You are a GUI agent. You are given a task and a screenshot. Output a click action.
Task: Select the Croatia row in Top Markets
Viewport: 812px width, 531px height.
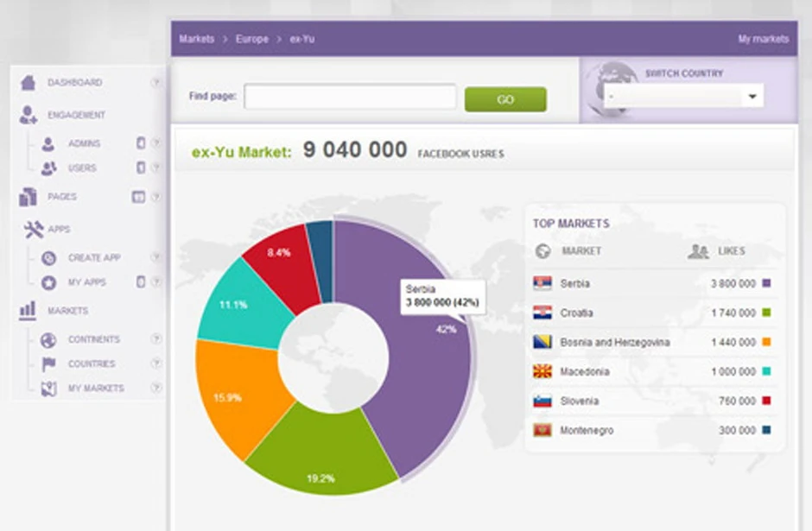652,313
